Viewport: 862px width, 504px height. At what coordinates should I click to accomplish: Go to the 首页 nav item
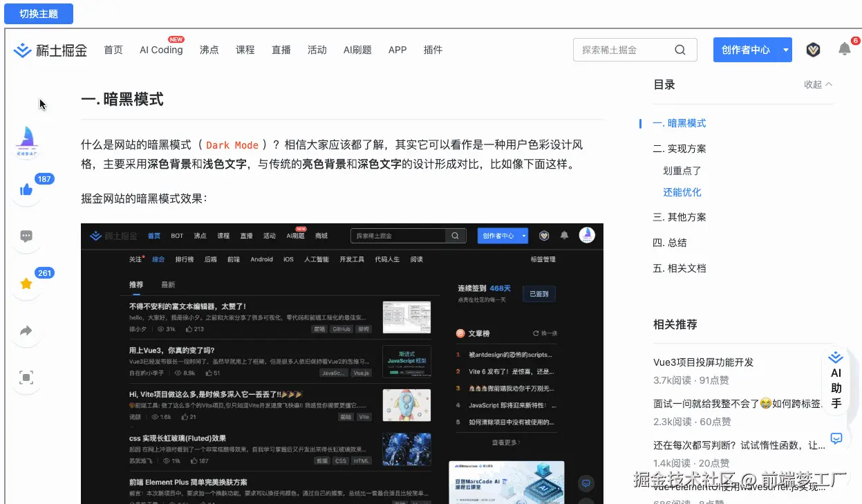tap(113, 50)
